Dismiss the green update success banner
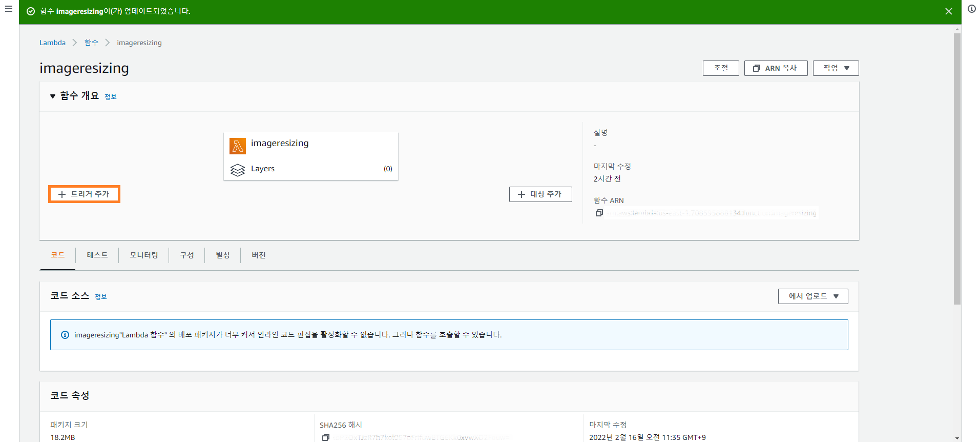Image resolution: width=980 pixels, height=442 pixels. [x=948, y=11]
